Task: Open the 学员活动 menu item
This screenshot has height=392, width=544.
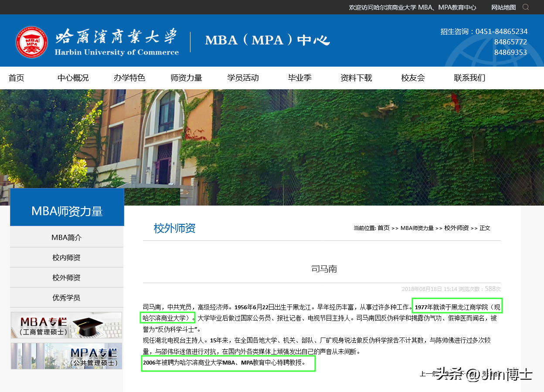Action: 243,78
